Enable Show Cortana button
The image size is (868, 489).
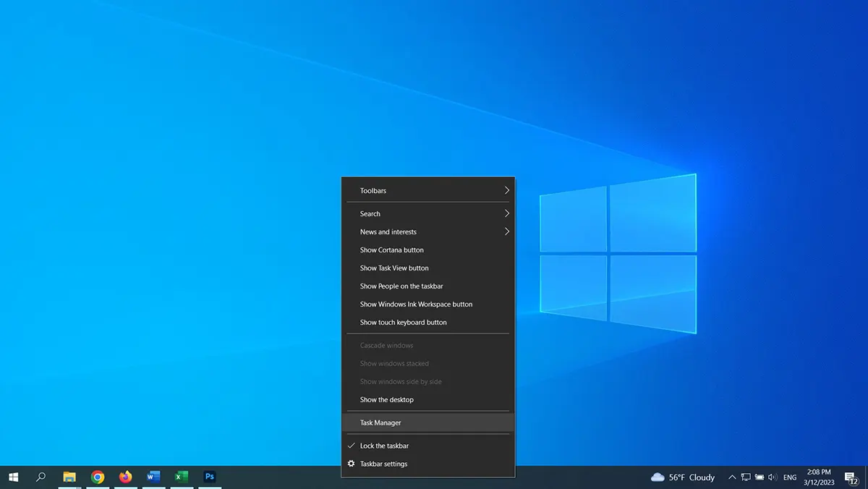coord(428,250)
